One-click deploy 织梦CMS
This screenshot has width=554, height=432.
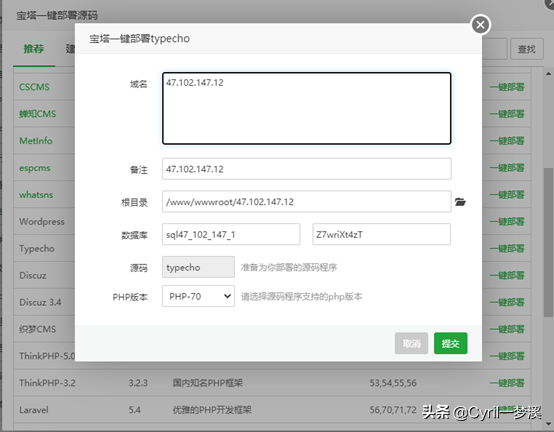tap(507, 329)
